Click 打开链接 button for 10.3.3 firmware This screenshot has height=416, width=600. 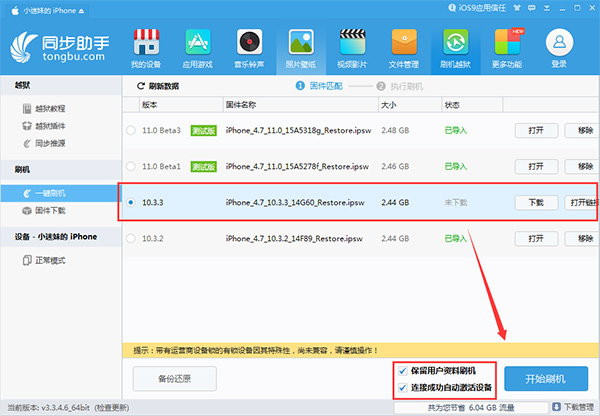coord(582,202)
